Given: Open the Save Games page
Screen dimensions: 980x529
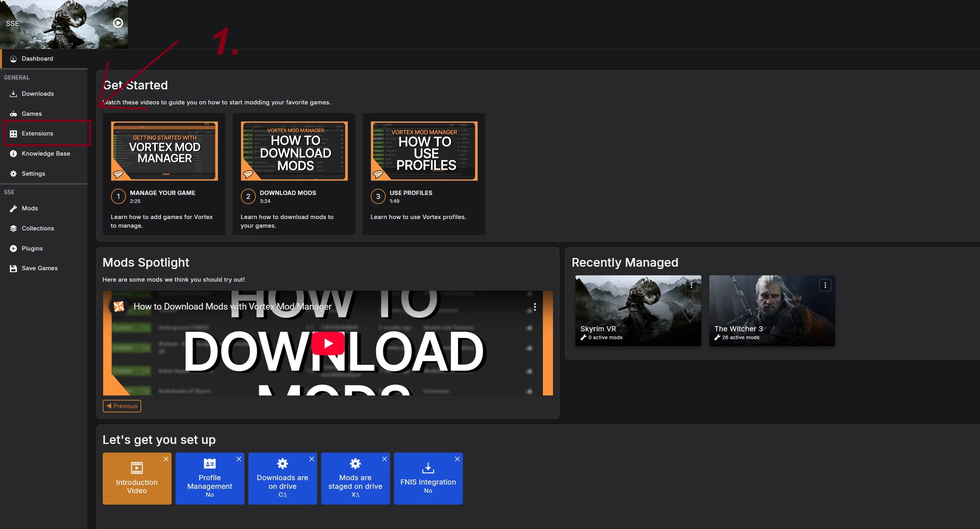Looking at the screenshot, I should click(44, 268).
